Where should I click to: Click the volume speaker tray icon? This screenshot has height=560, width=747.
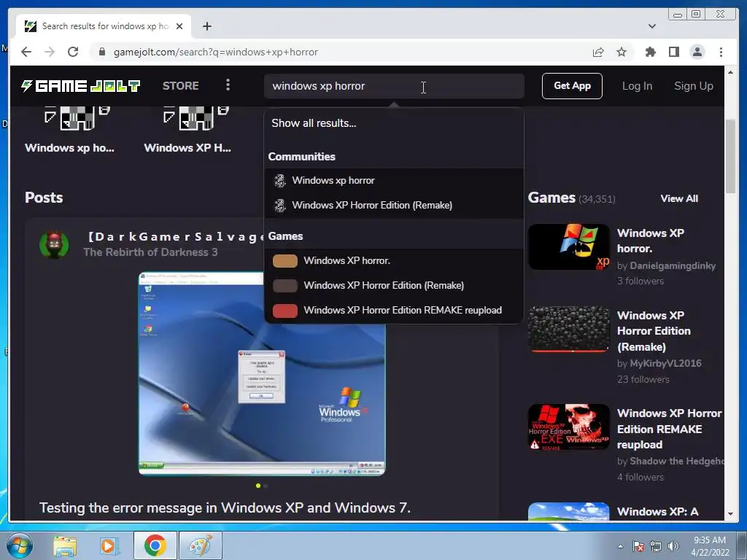coord(673,546)
